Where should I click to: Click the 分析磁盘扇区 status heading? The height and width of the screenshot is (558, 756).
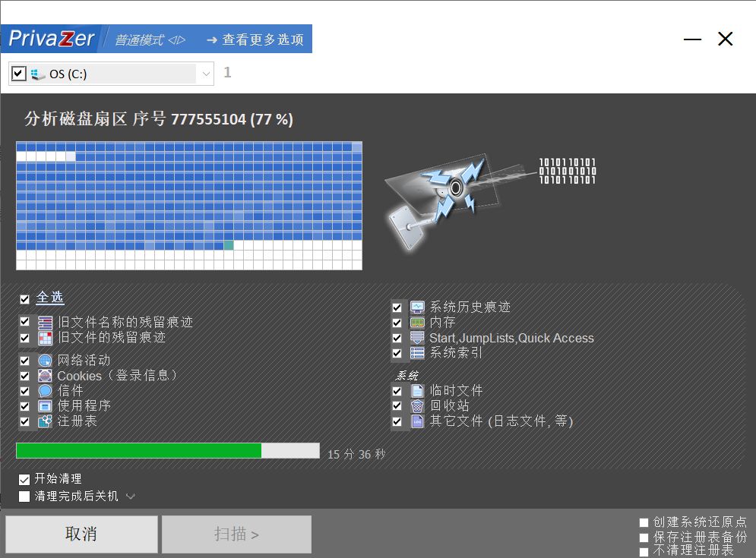pos(159,118)
